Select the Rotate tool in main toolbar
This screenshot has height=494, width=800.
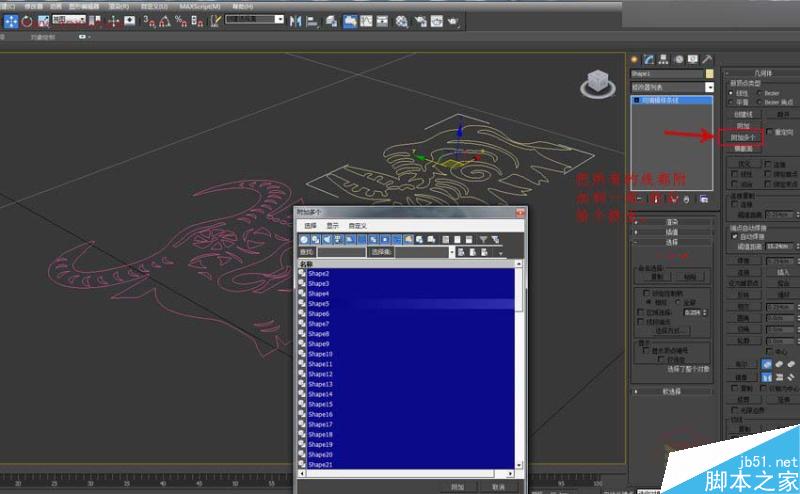(27, 21)
